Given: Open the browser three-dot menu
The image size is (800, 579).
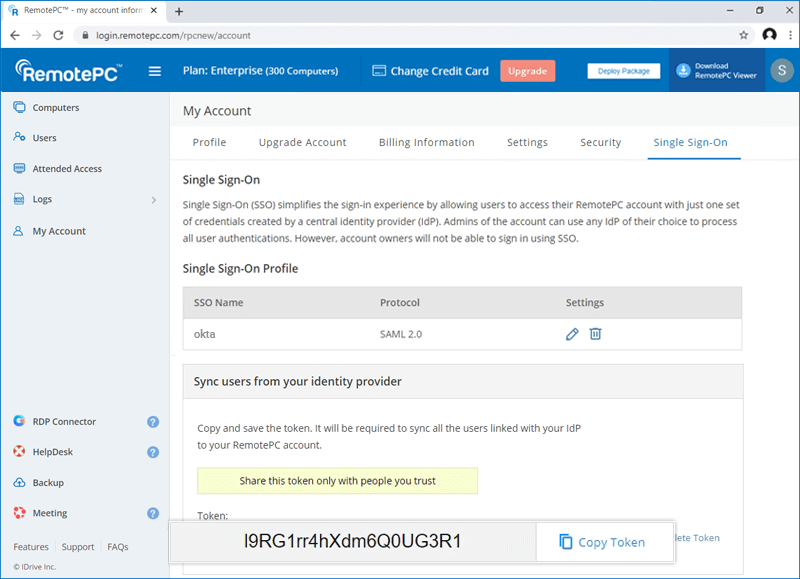Looking at the screenshot, I should coord(790,35).
